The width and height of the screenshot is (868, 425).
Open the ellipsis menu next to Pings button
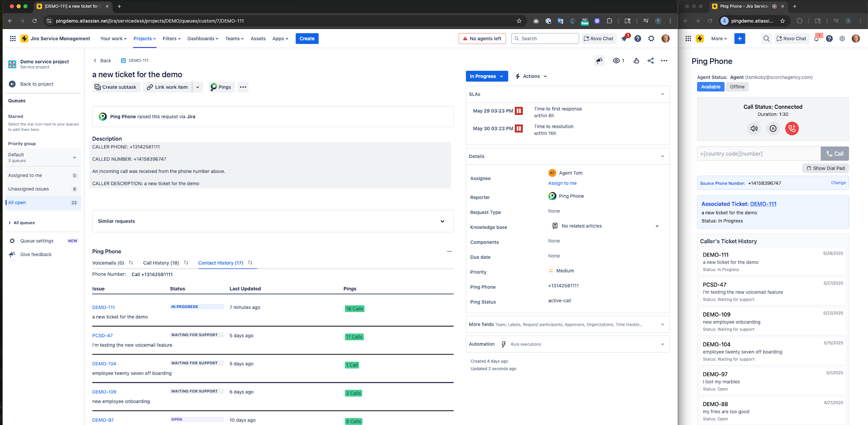(x=243, y=87)
